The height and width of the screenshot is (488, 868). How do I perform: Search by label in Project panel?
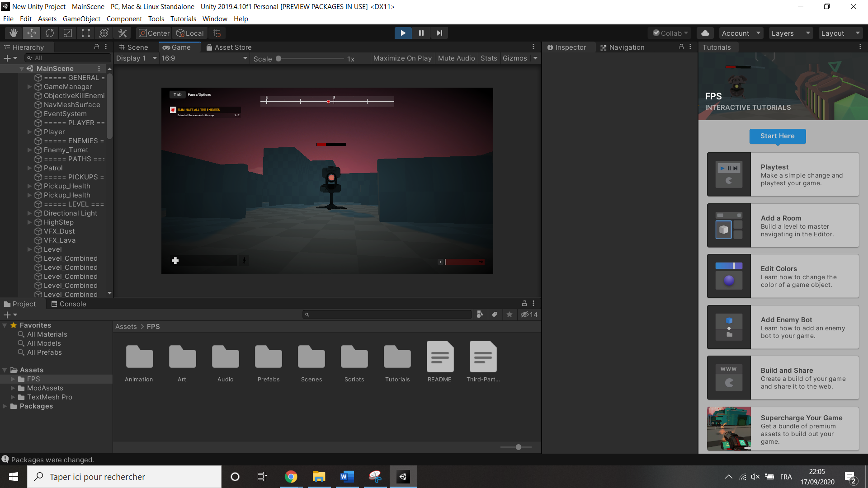click(x=495, y=314)
